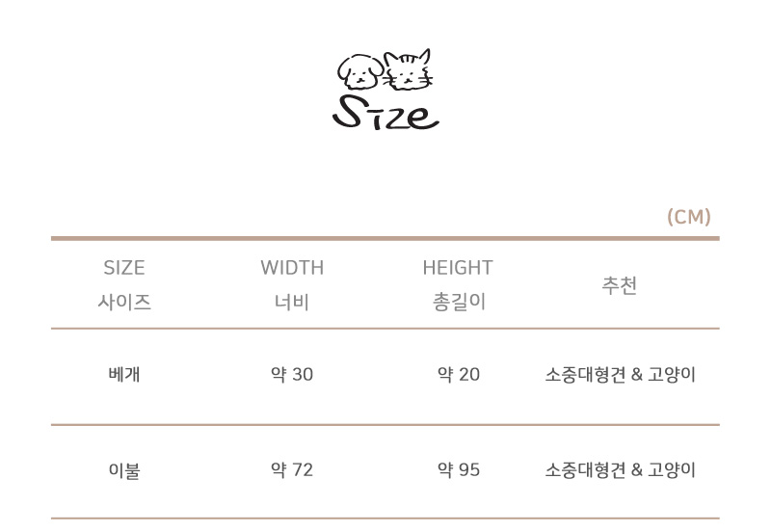Select the HEIGHT column header

(458, 268)
